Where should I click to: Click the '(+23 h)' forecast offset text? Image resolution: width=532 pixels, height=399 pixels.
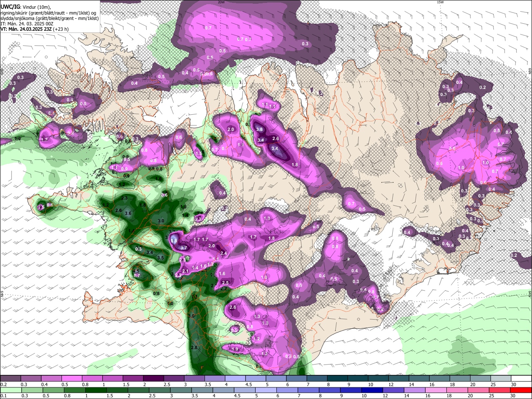click(61, 29)
